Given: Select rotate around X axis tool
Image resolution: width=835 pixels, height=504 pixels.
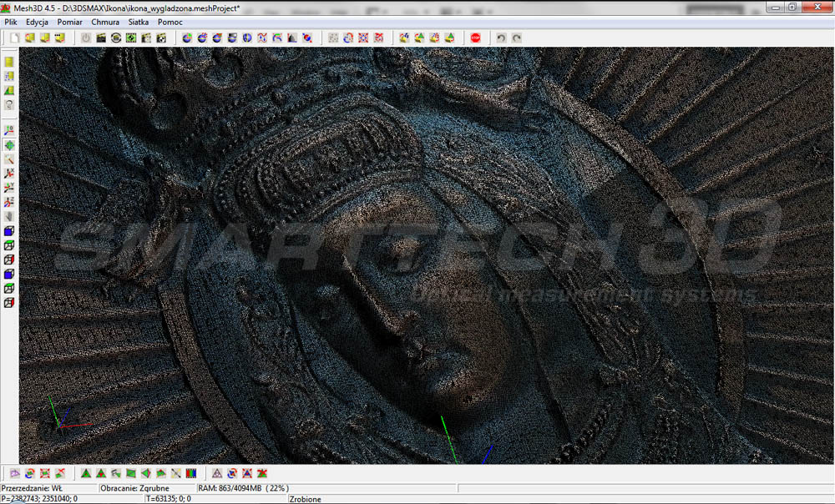Looking at the screenshot, I should [9, 174].
